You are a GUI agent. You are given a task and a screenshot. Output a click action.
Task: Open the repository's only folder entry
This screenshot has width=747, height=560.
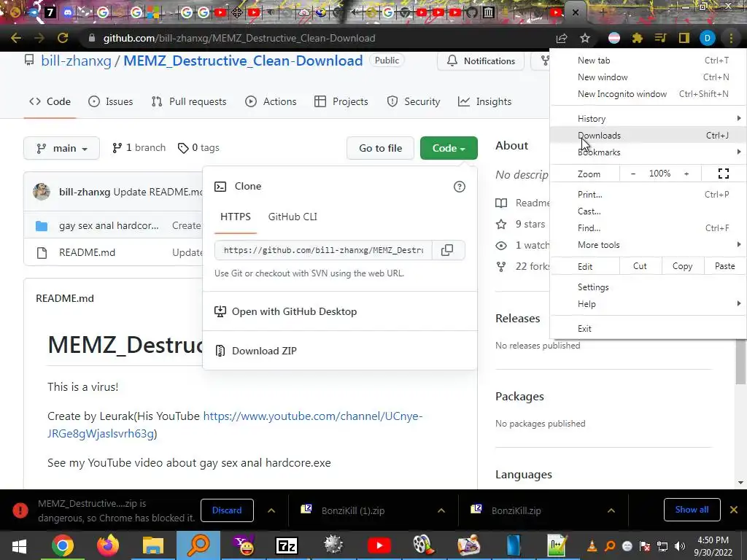tap(109, 225)
